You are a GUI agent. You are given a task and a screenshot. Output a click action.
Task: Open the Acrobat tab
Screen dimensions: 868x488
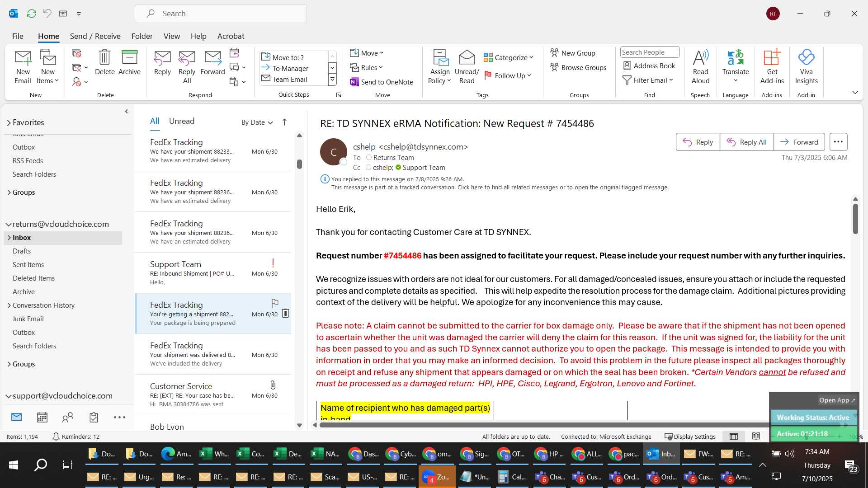pyautogui.click(x=231, y=36)
